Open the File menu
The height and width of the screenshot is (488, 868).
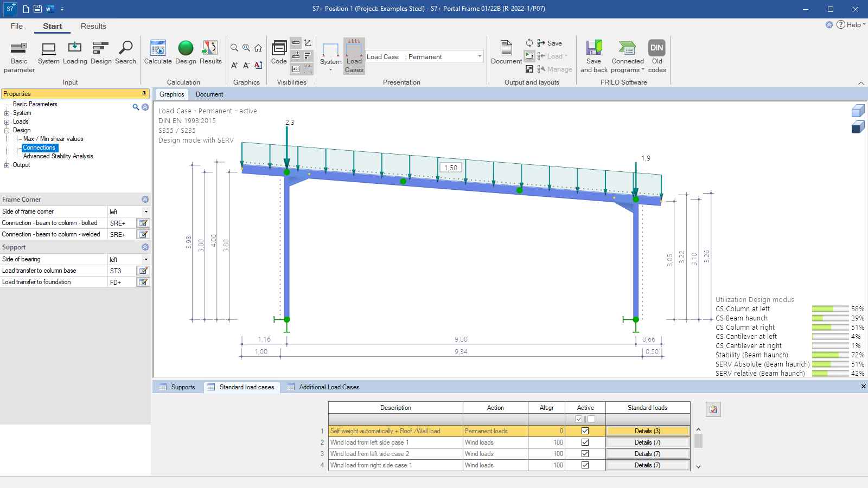click(17, 26)
